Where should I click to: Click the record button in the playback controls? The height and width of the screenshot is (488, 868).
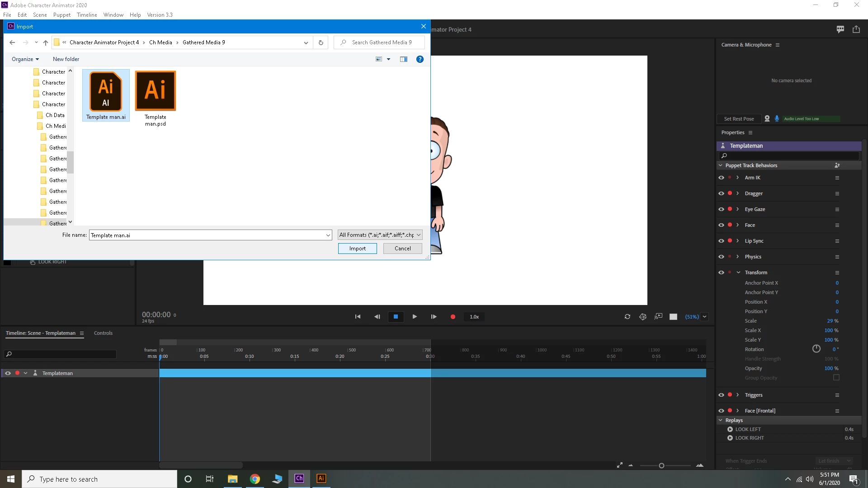[453, 317]
